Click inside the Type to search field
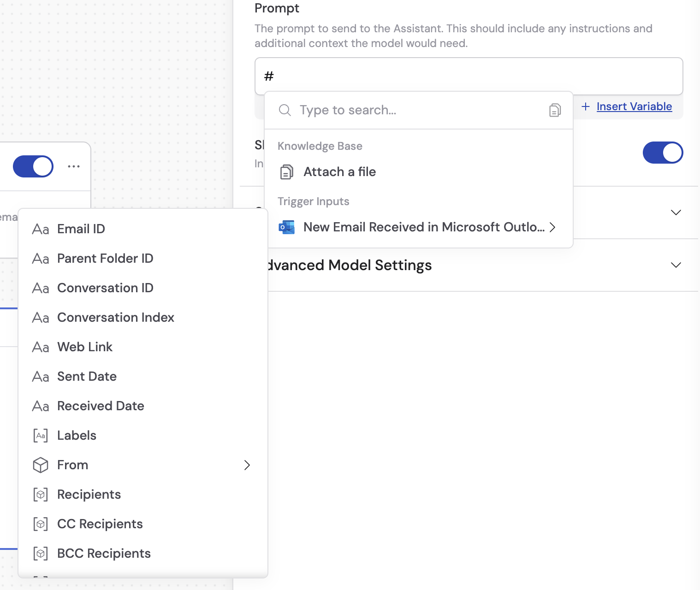The height and width of the screenshot is (590, 700). pyautogui.click(x=369, y=110)
